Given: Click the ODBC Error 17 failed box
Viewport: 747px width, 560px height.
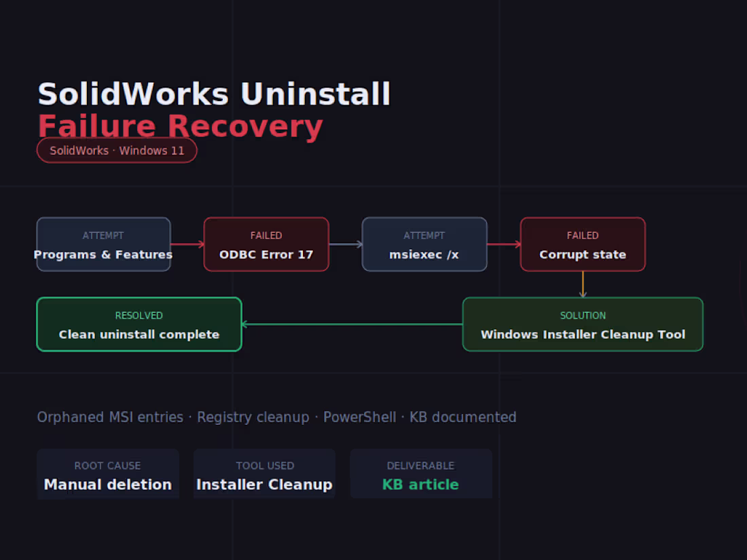Looking at the screenshot, I should [x=266, y=244].
